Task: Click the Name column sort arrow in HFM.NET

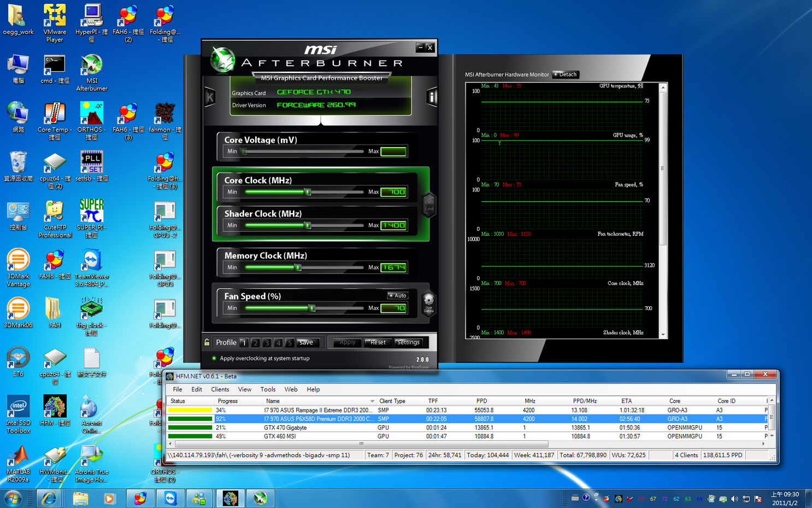Action: click(x=372, y=401)
